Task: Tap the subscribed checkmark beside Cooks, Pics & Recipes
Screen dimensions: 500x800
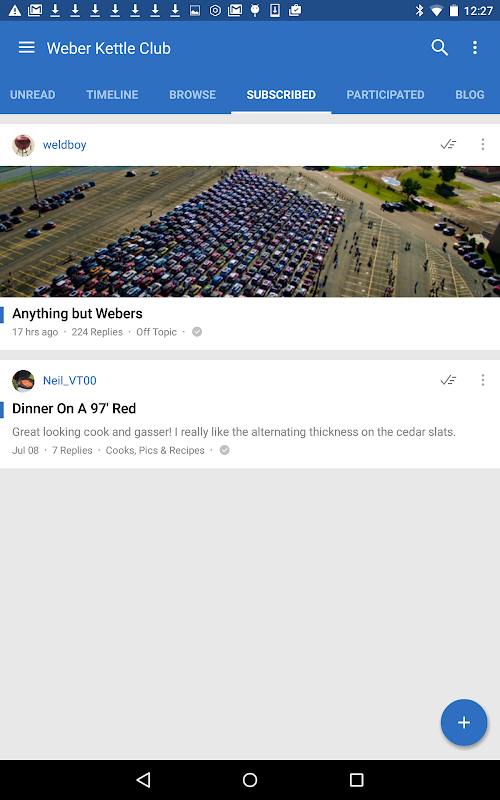Action: coord(224,451)
